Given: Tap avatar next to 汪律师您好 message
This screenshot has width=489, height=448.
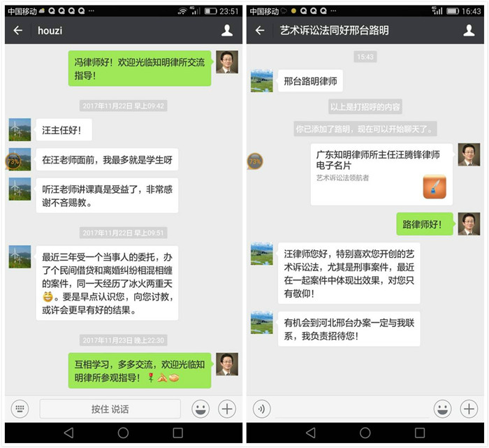Looking at the screenshot, I should click(262, 254).
